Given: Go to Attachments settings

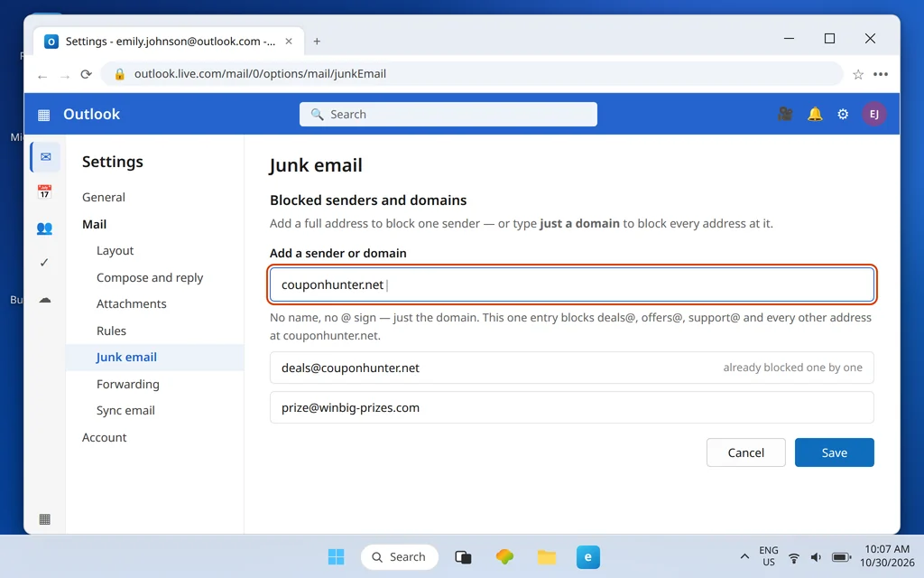Looking at the screenshot, I should click(x=132, y=303).
